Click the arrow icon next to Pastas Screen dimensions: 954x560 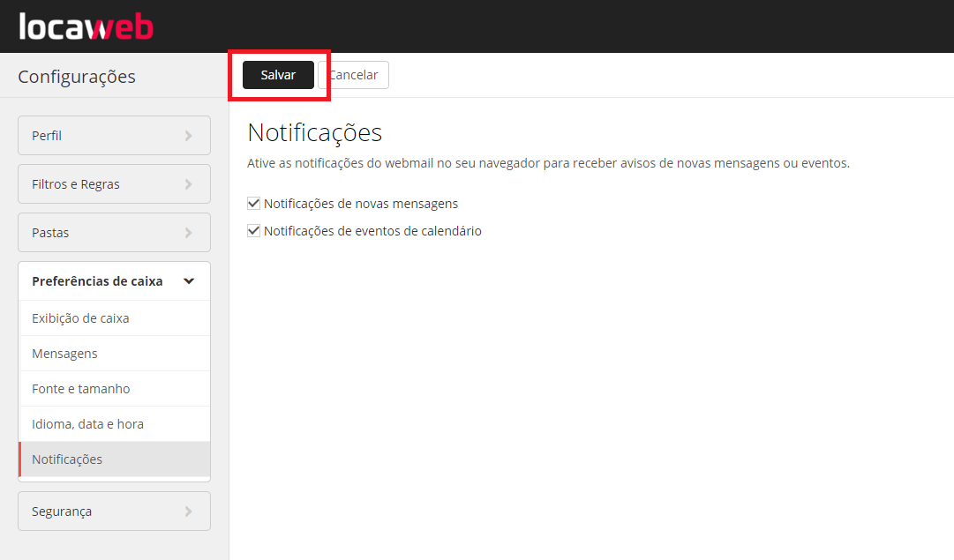tap(187, 232)
